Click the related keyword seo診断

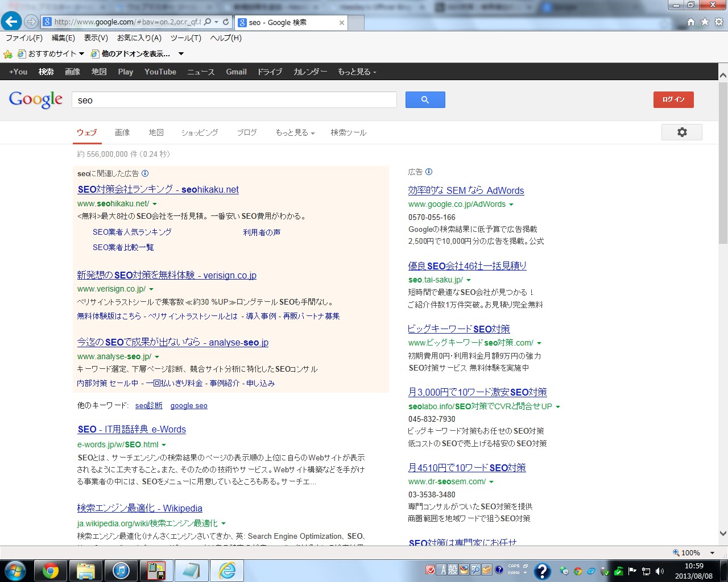tap(149, 406)
